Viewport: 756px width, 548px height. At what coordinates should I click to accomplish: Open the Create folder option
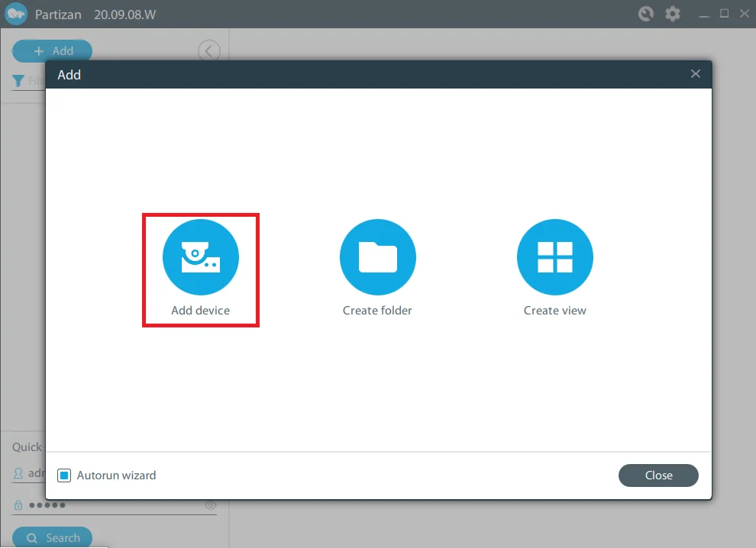[377, 257]
